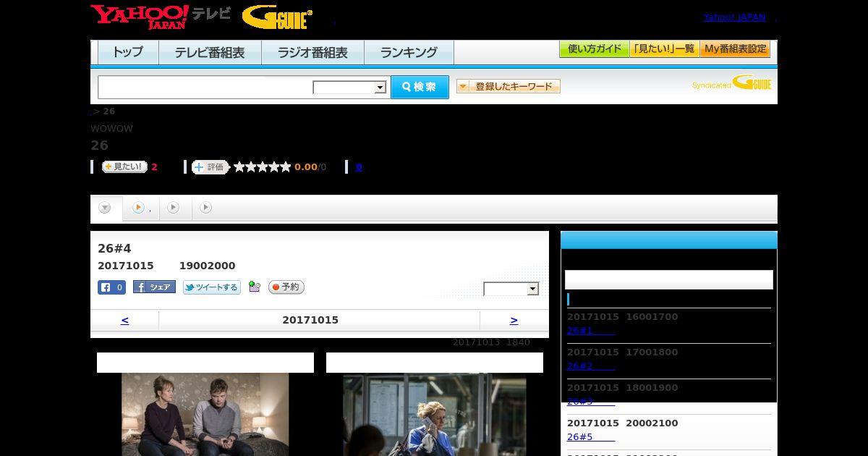This screenshot has height=456, width=868.
Task: Click the 検索 search button
Action: tap(420, 87)
